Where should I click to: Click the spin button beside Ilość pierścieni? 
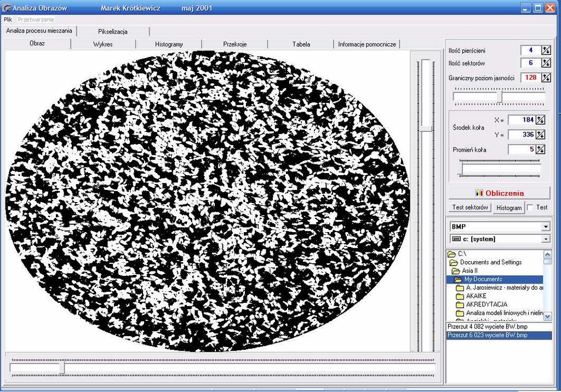pos(546,50)
